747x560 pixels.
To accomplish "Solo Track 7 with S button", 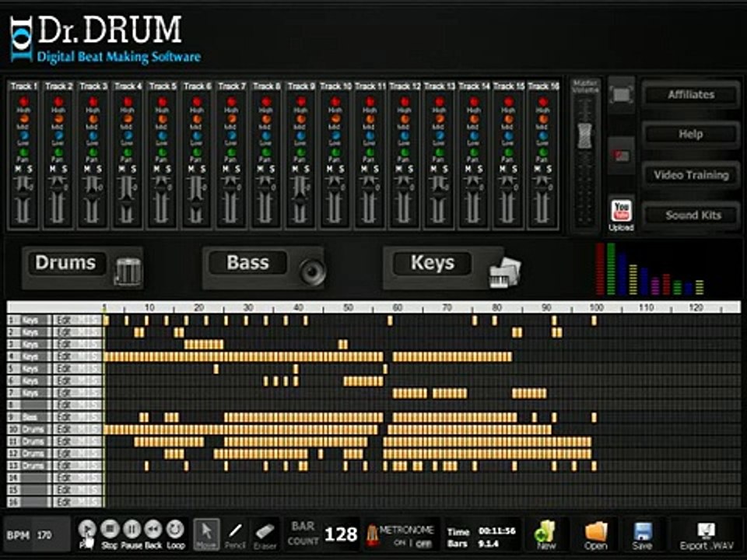I will (x=237, y=169).
